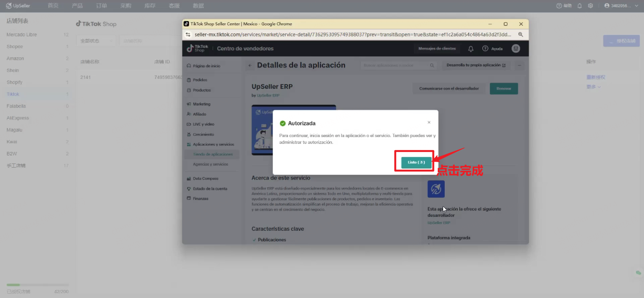
Task: Click the green check icon beside Autorizada
Action: (283, 123)
